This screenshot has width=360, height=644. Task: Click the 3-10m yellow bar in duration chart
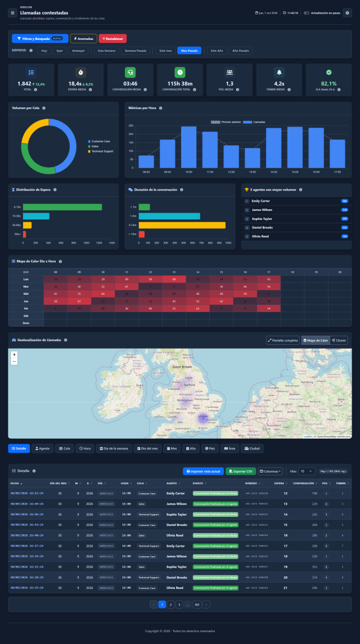click(182, 225)
